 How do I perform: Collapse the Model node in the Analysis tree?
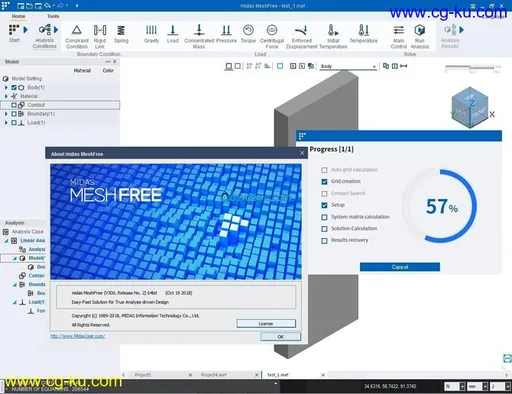pos(15,258)
